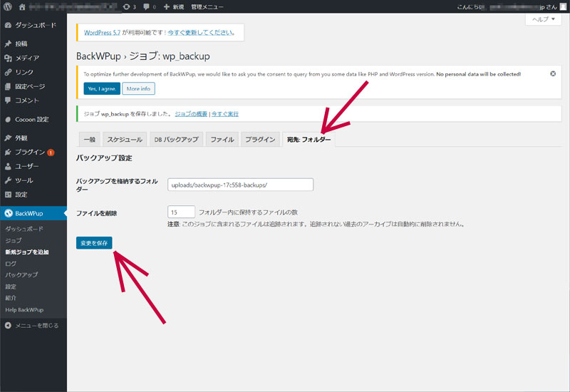The width and height of the screenshot is (570, 392).
Task: Click the 今すぐ更新してください link
Action: 199,33
